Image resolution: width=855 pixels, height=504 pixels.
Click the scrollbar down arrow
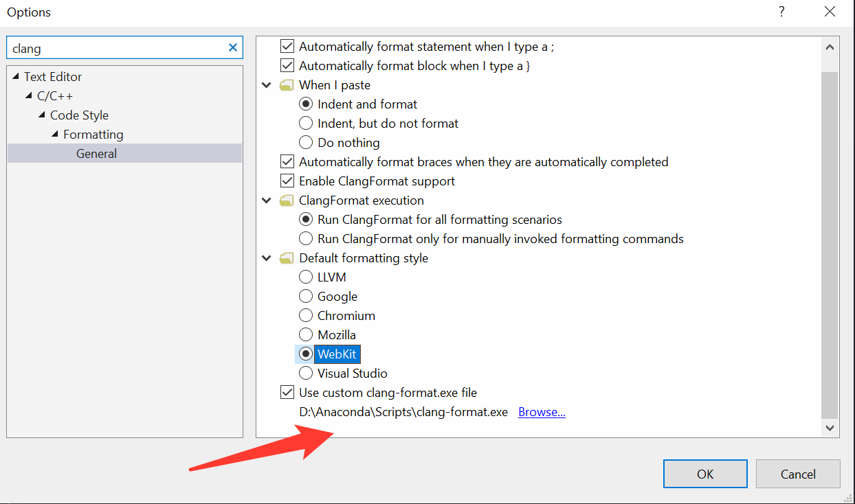[830, 428]
